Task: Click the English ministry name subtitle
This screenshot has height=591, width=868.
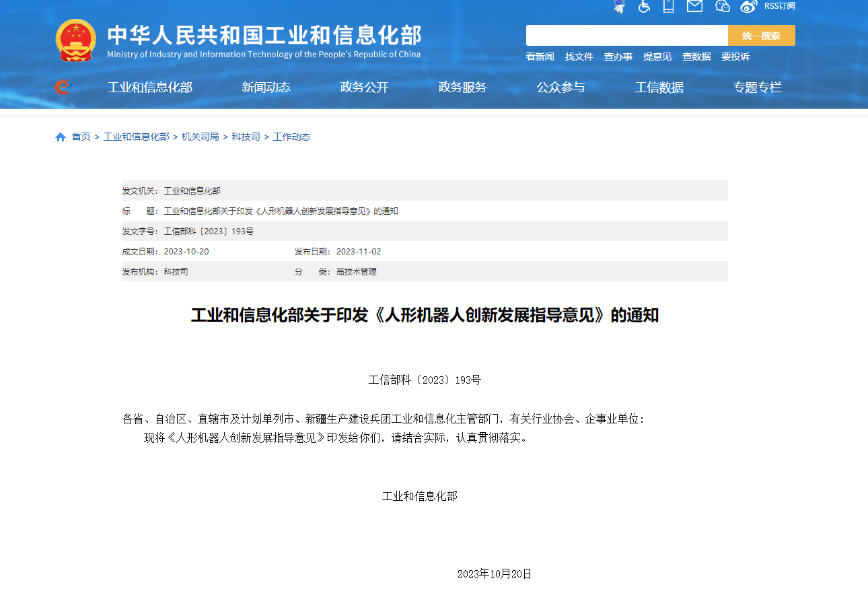Action: (x=264, y=55)
